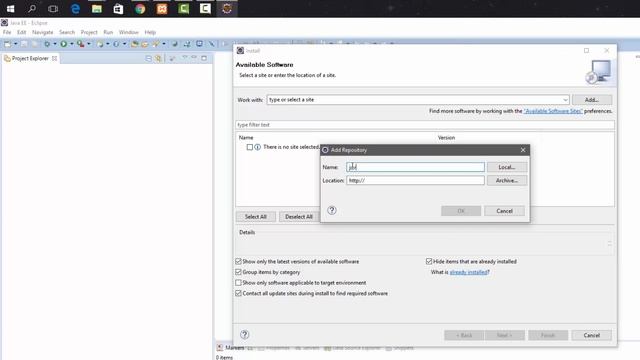Open Available Software Sites preferences link
The height and width of the screenshot is (360, 640).
[x=553, y=111]
